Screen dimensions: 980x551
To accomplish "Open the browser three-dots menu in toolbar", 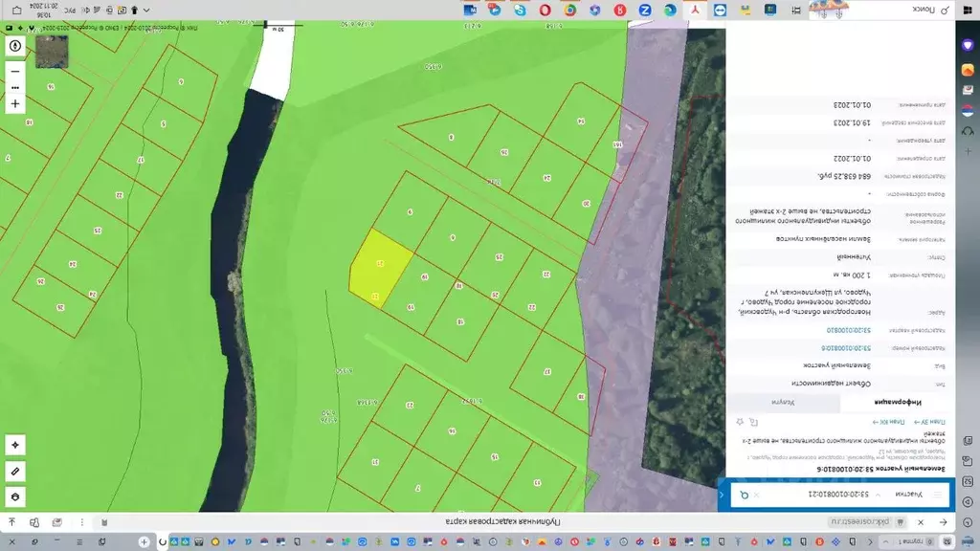I will click(x=82, y=522).
